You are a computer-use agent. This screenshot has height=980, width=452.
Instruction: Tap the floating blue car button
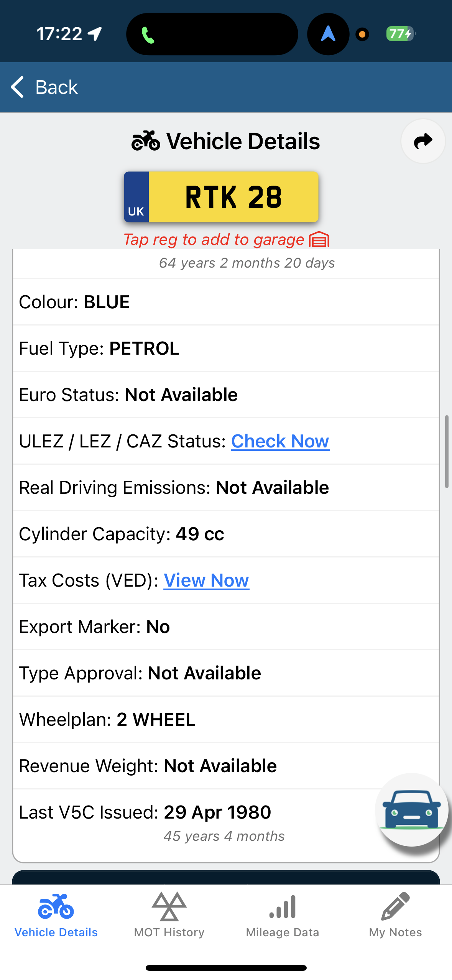pos(411,810)
